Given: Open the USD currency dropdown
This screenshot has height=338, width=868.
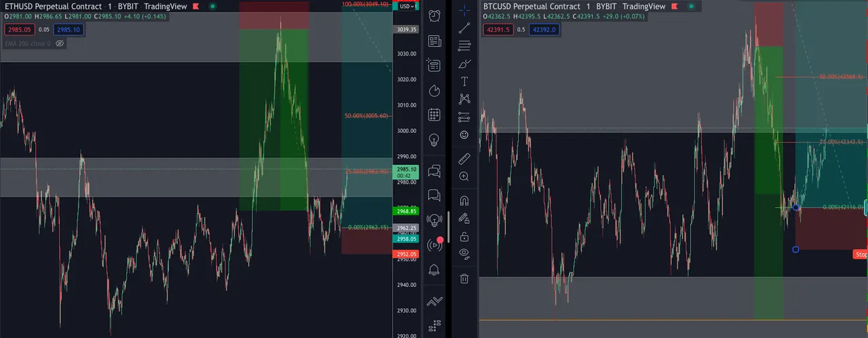Looking at the screenshot, I should coord(408,6).
